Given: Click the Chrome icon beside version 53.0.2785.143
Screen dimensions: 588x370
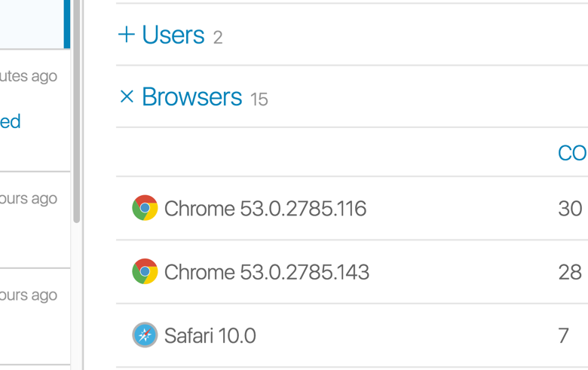Looking at the screenshot, I should point(145,271).
